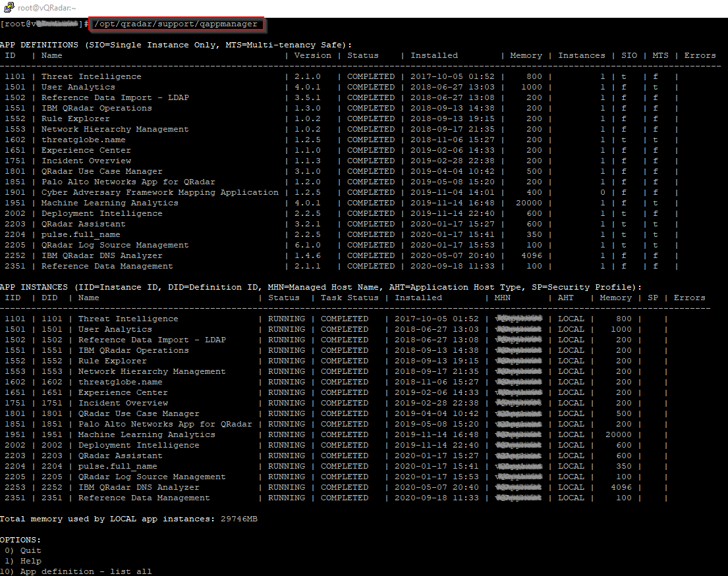Image resolution: width=728 pixels, height=576 pixels.
Task: Click 'Experience Center' definition name
Action: tap(86, 150)
